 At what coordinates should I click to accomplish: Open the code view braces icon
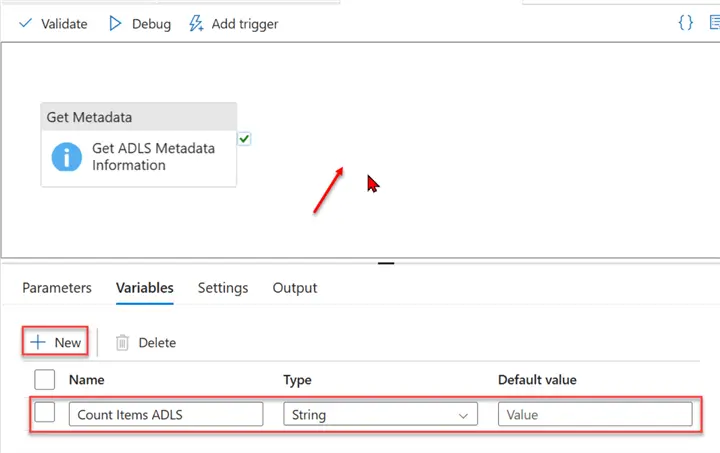[685, 22]
